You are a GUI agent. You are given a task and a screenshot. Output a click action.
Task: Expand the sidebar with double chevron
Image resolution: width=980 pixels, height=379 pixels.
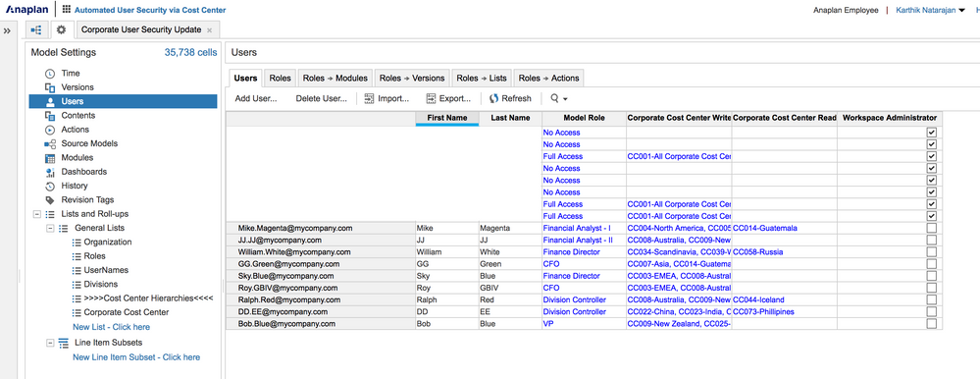pyautogui.click(x=7, y=30)
